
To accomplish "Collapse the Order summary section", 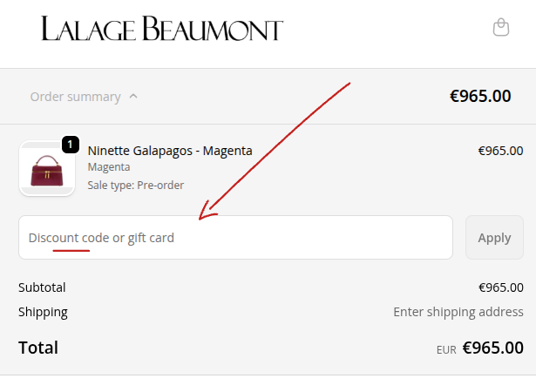I will [x=75, y=97].
